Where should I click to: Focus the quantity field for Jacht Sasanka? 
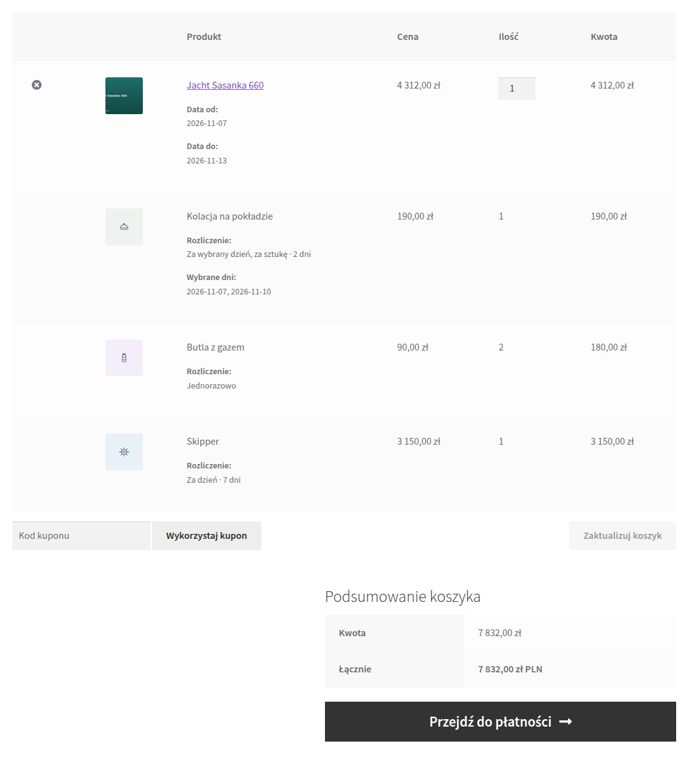(516, 89)
